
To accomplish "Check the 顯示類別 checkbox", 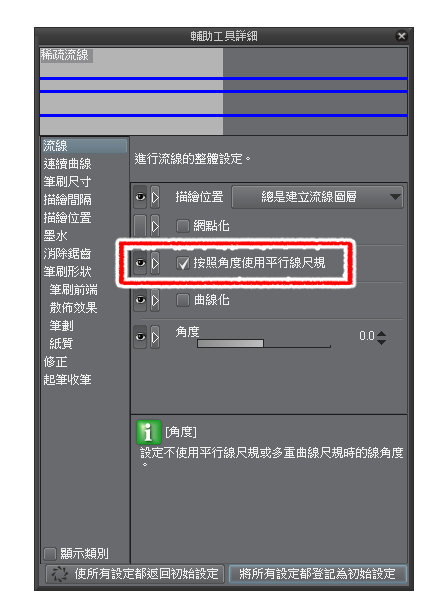I will click(x=50, y=554).
